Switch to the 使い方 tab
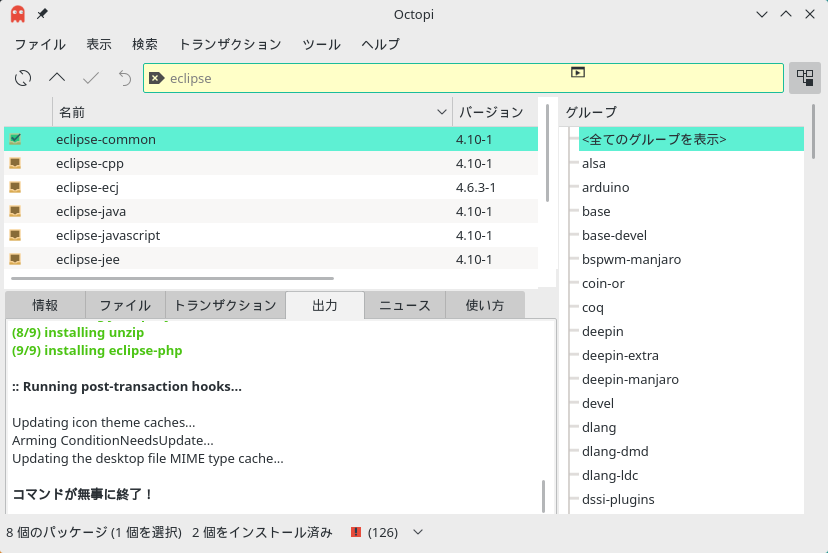The image size is (828, 553). pyautogui.click(x=485, y=305)
